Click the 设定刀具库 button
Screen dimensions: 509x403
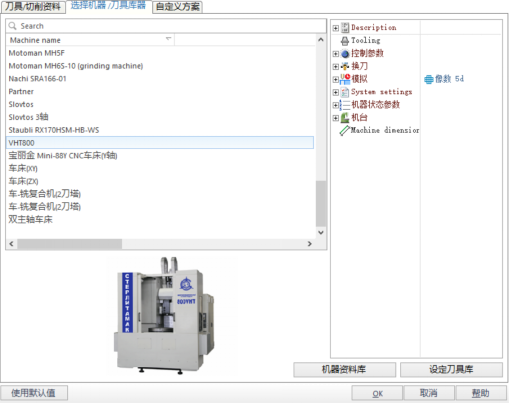pos(451,370)
